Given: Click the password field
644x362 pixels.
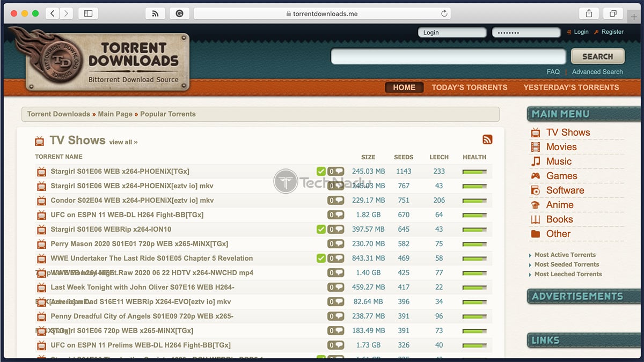Looking at the screenshot, I should click(526, 32).
